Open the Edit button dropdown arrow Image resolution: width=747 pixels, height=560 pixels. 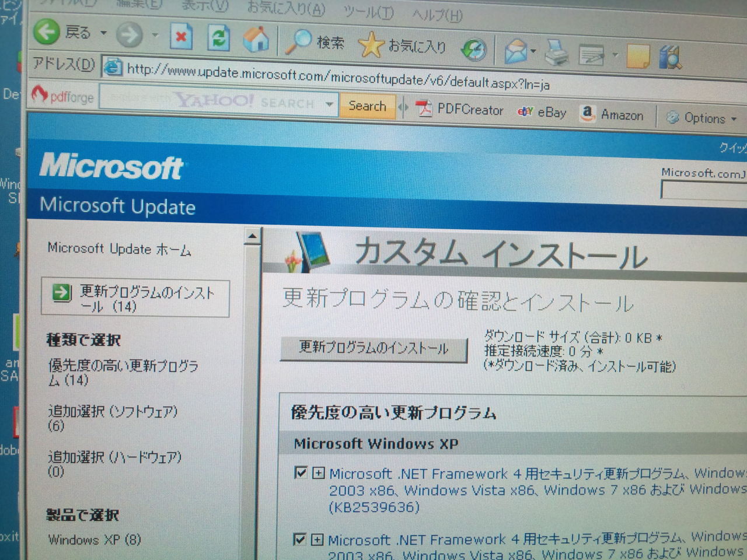615,55
